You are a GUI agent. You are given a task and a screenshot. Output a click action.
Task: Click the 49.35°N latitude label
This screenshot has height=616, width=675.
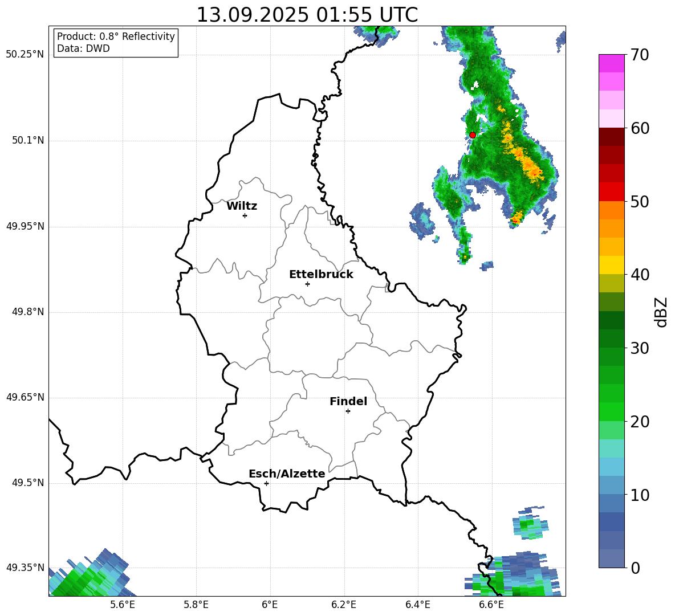pos(25,568)
